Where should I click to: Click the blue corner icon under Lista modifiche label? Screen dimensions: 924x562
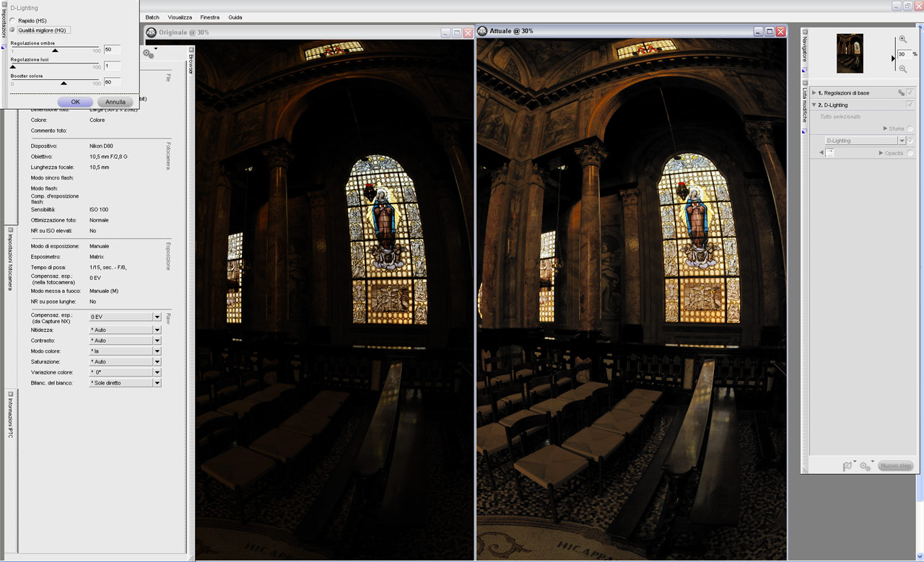805,131
